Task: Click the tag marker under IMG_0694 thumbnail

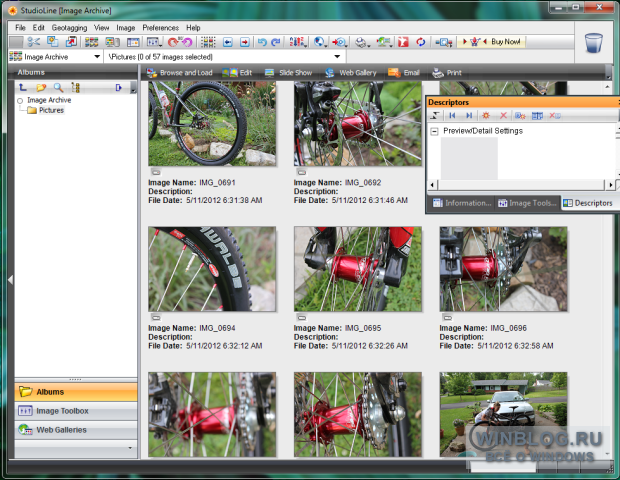Action: coord(156,317)
